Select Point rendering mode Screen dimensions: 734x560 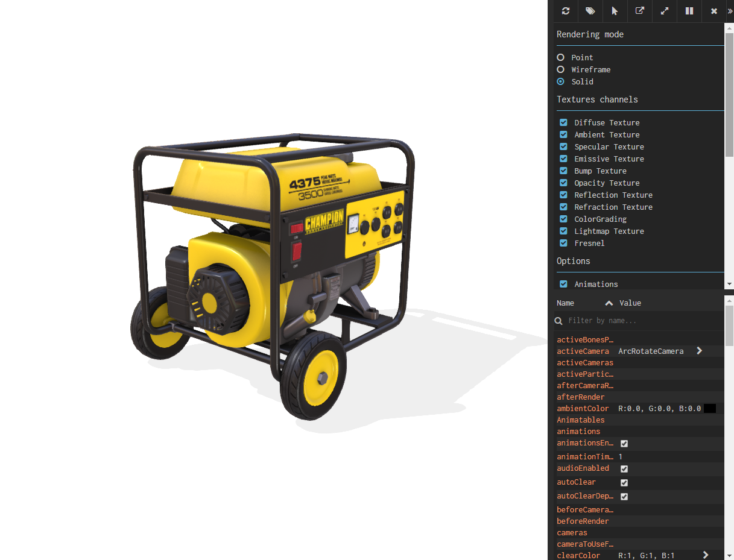561,57
